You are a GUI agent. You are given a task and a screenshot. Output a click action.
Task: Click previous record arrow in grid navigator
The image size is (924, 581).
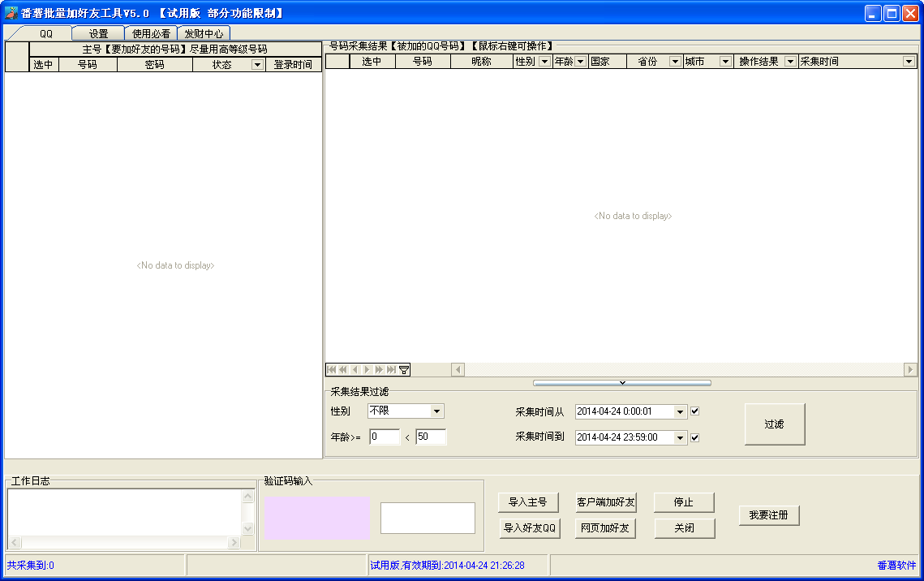(355, 370)
